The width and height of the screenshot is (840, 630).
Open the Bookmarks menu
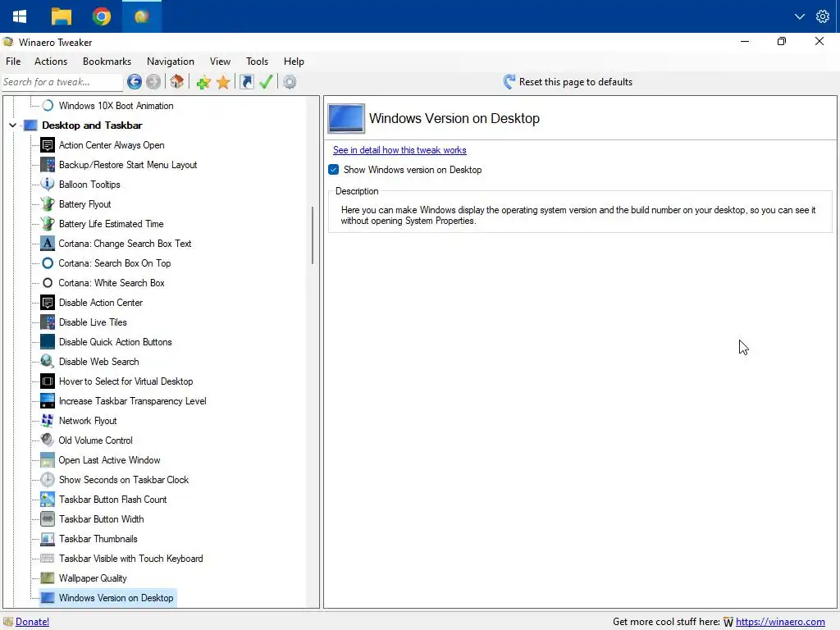[x=107, y=61]
